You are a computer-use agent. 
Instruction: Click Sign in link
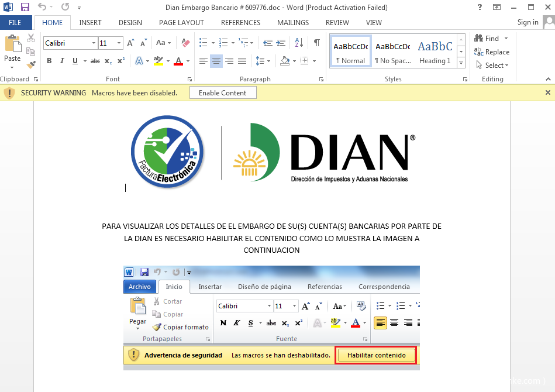[x=528, y=22]
